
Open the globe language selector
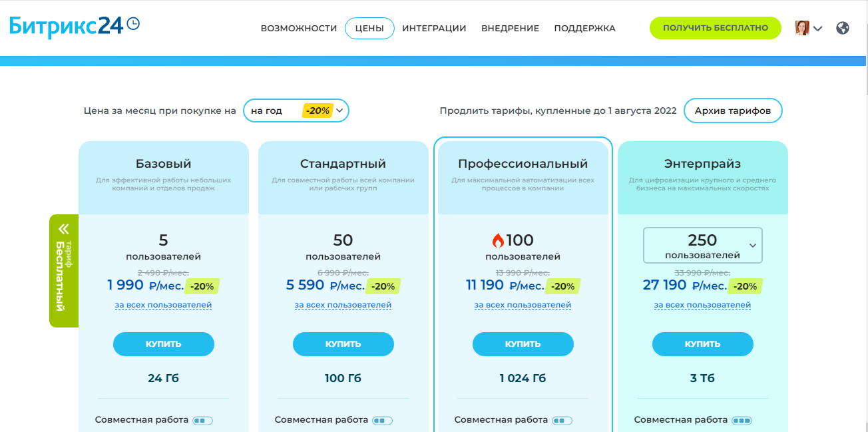(x=843, y=28)
